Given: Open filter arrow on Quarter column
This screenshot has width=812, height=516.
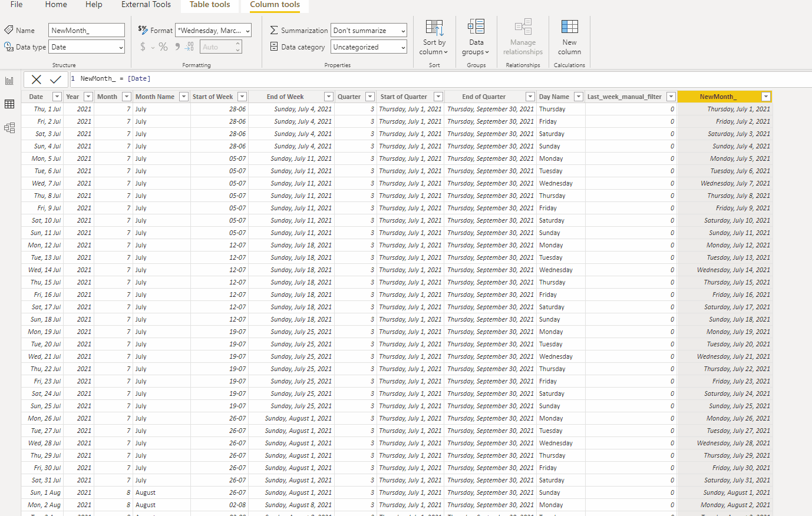Looking at the screenshot, I should (x=370, y=97).
